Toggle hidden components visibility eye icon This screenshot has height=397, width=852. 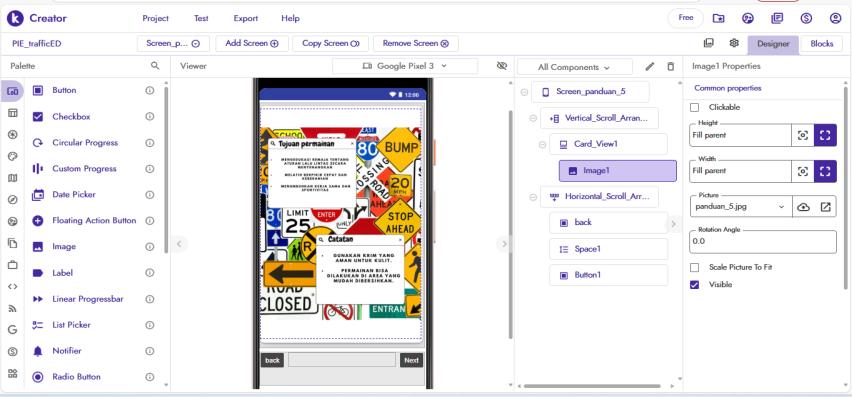(x=502, y=66)
